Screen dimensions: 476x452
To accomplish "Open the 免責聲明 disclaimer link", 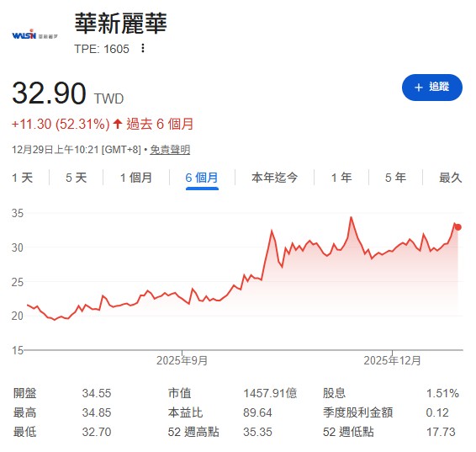I will click(x=170, y=150).
